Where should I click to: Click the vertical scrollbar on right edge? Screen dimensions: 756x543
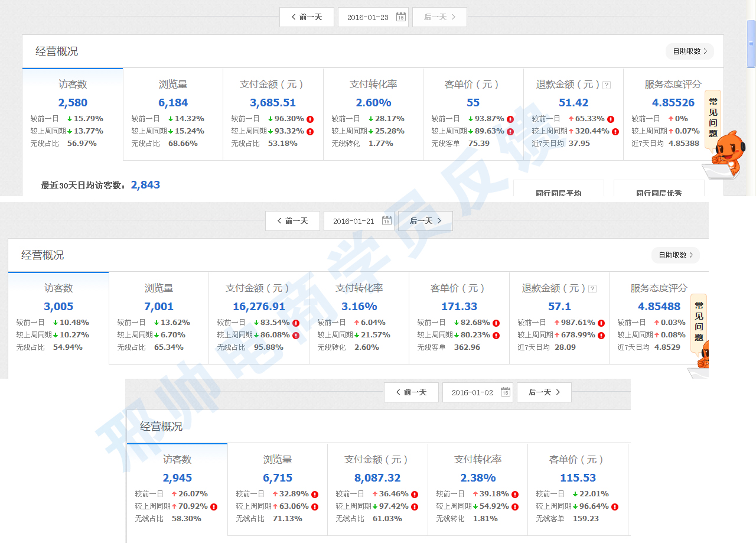[751, 44]
